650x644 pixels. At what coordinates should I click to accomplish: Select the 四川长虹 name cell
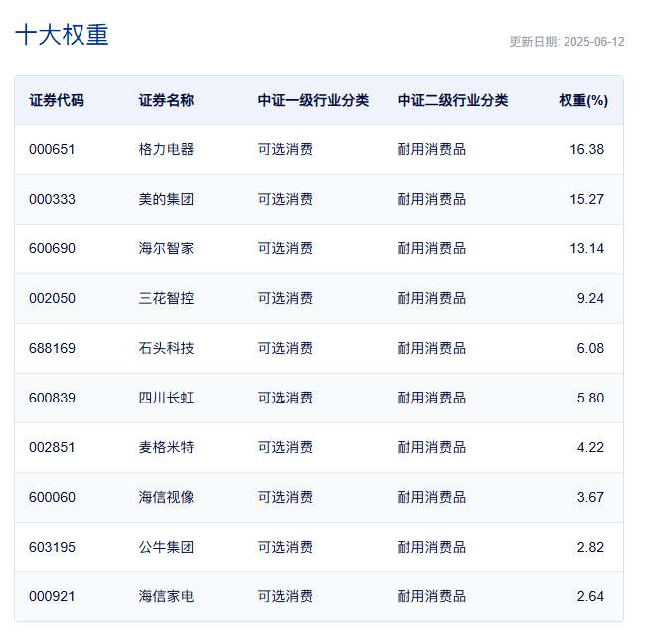(x=166, y=398)
